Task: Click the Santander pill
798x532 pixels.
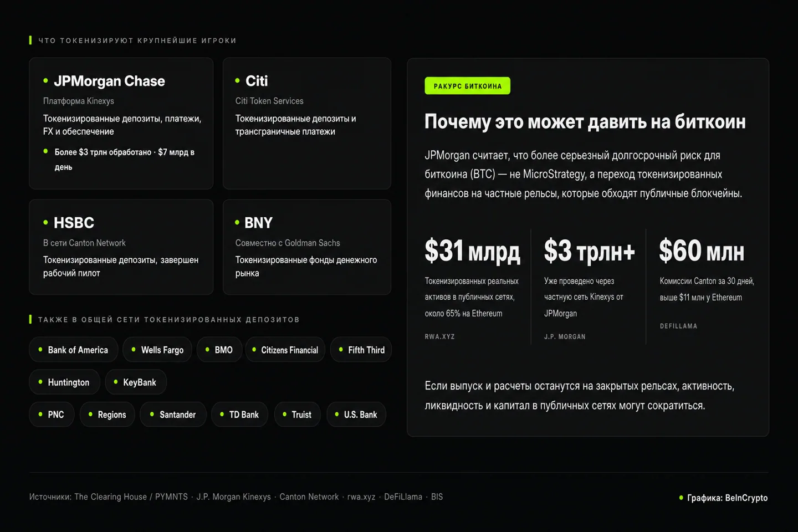Action: (173, 414)
